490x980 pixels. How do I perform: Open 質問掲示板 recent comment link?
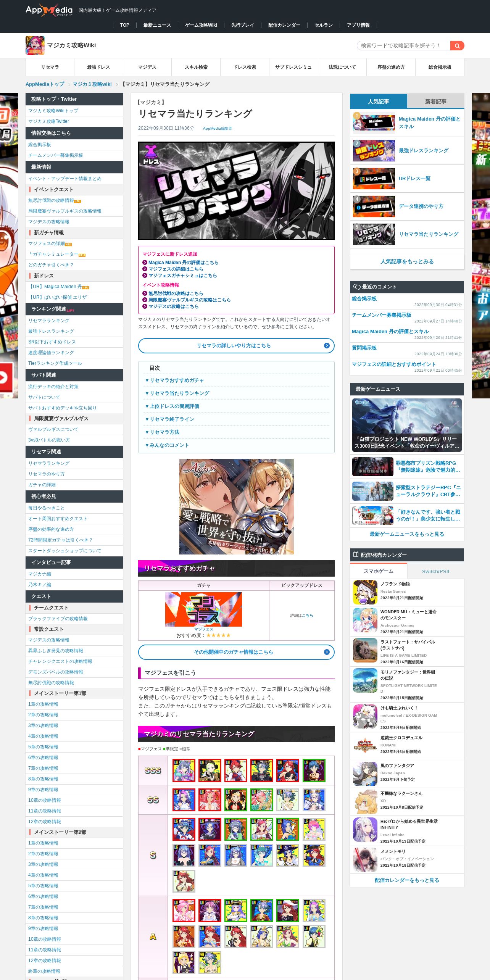[x=364, y=348]
